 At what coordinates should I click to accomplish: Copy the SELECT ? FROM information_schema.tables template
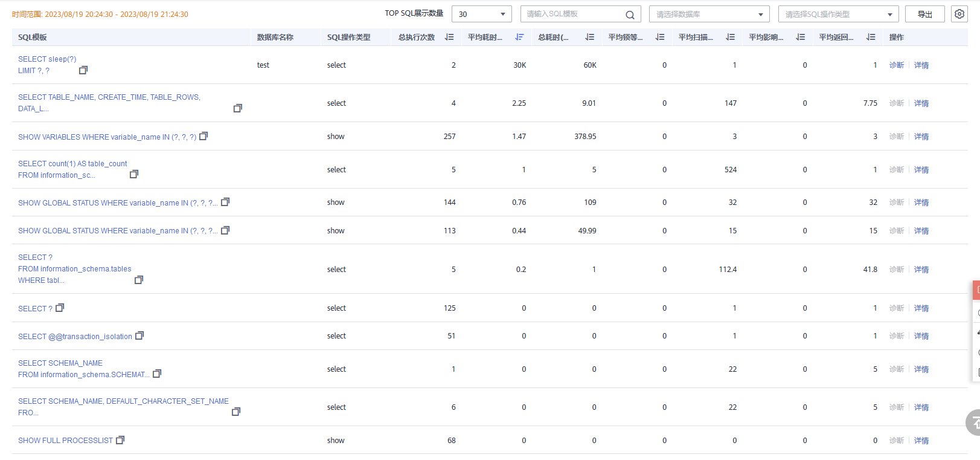(139, 280)
